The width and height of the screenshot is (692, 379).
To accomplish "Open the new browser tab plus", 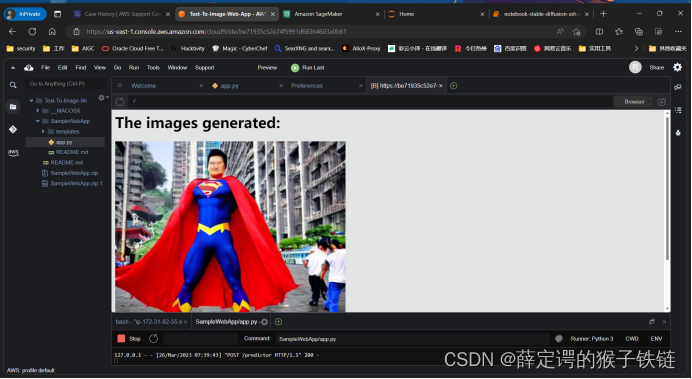I will (603, 14).
